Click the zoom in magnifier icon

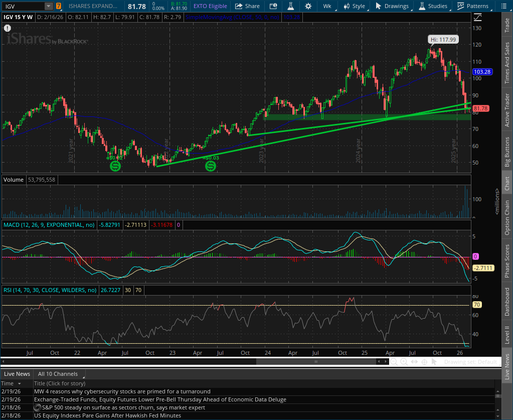(404, 362)
